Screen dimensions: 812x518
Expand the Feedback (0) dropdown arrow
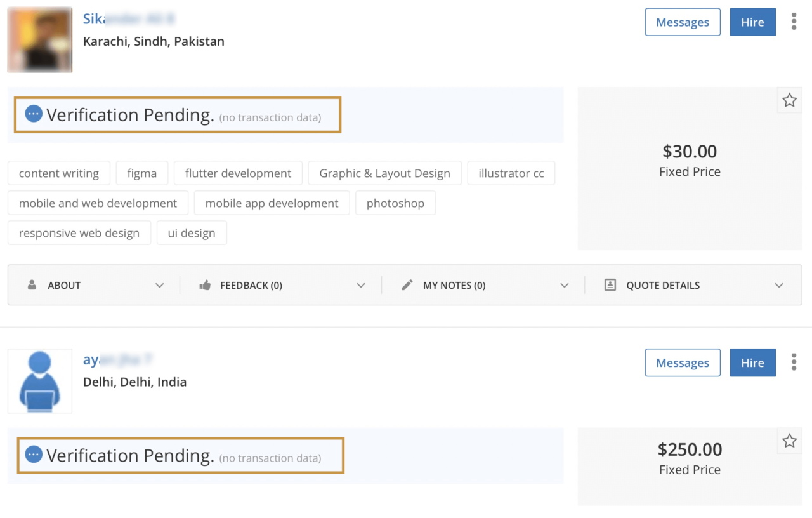(361, 286)
